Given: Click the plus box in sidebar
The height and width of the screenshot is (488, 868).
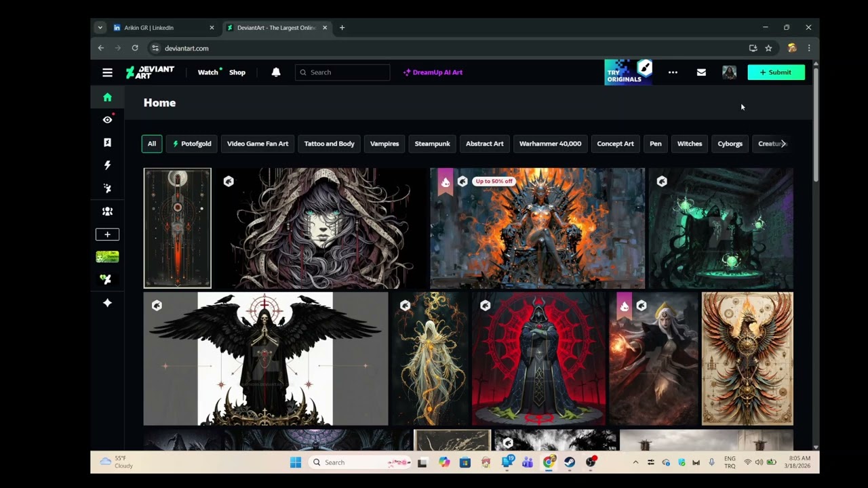Looking at the screenshot, I should 107,235.
